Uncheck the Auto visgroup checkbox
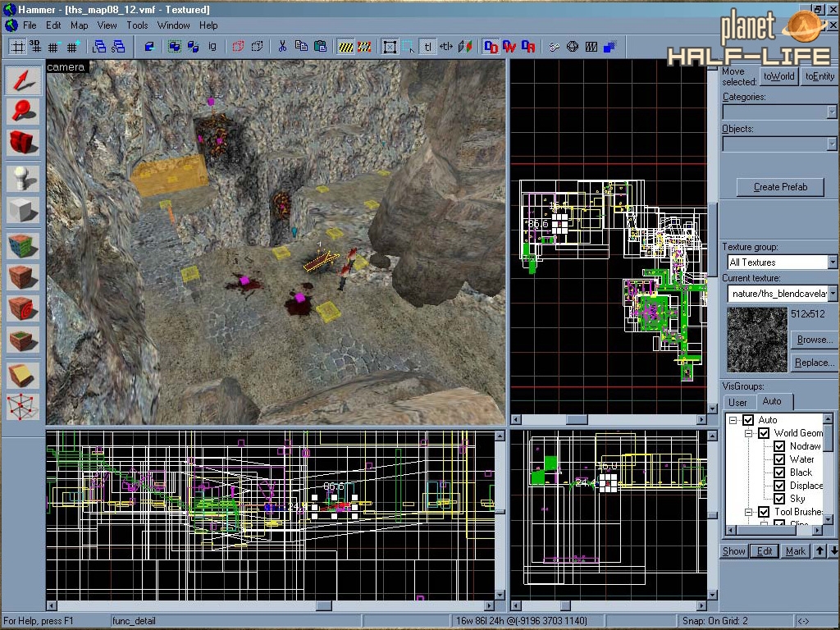 [748, 420]
